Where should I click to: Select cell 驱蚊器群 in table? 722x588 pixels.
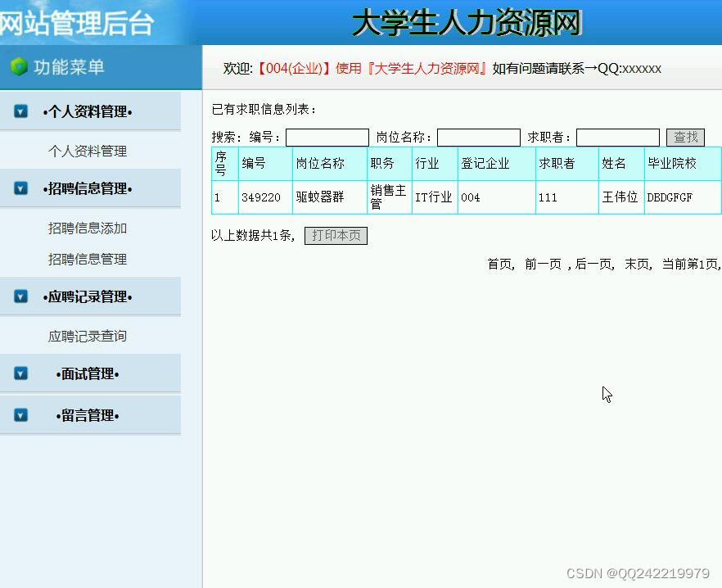330,197
